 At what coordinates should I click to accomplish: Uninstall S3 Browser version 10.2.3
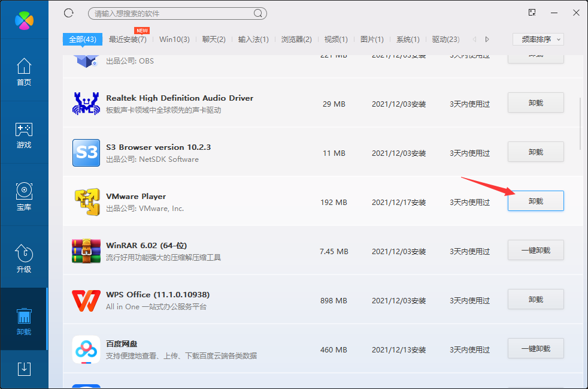coord(535,152)
